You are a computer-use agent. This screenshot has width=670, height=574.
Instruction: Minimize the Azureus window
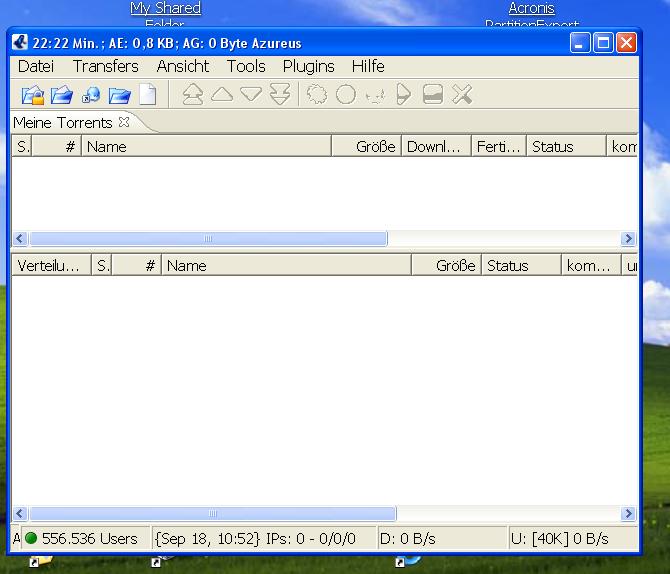click(x=580, y=43)
